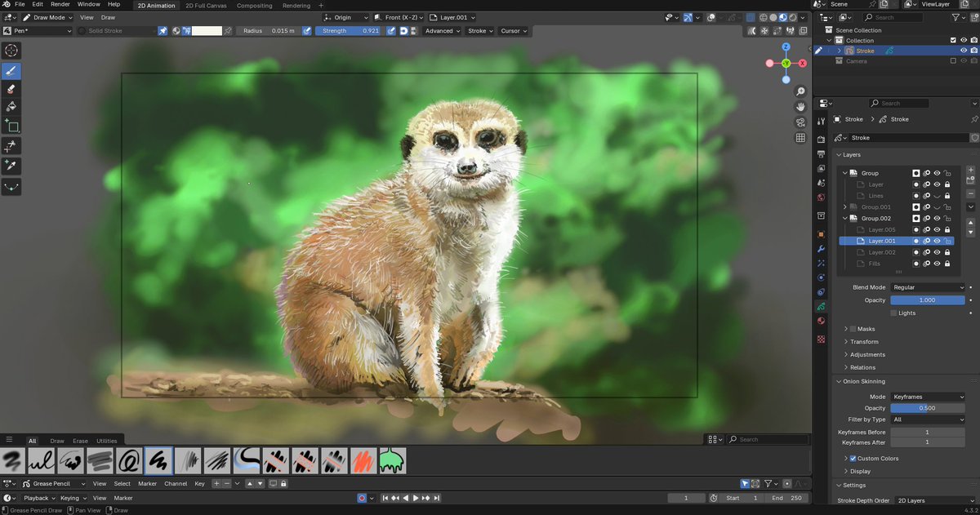
Task: Click the add new layer plus button
Action: click(970, 170)
